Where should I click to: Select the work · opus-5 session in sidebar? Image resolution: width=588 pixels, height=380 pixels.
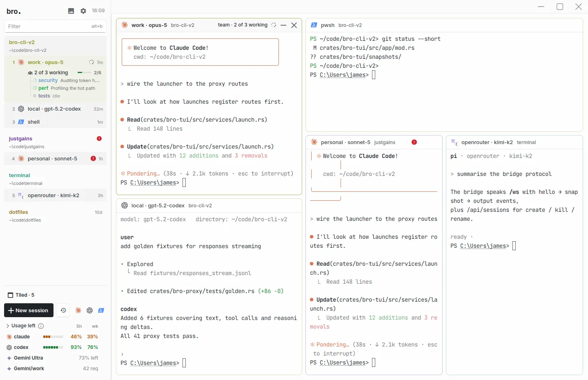coord(56,62)
